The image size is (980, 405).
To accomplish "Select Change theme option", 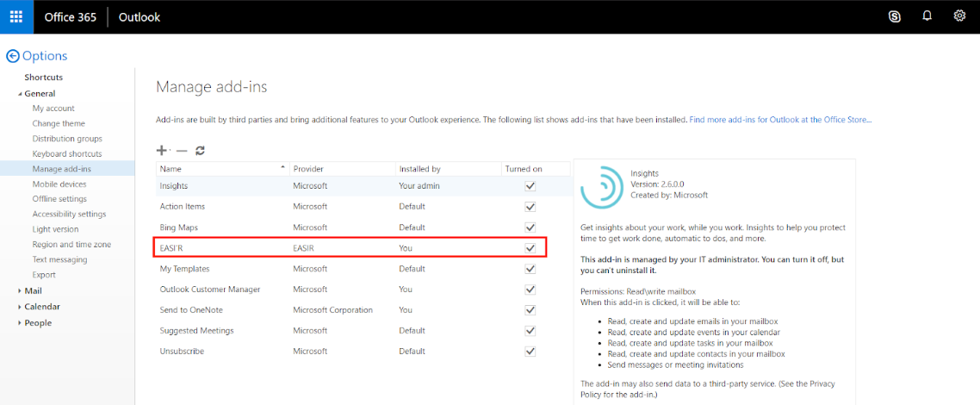I will pos(59,124).
